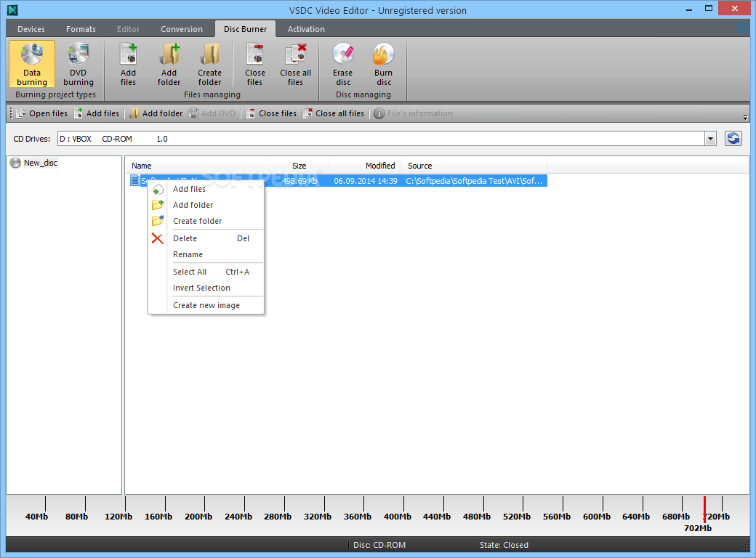Click the disabled Editor tab
This screenshot has width=756, height=558.
point(128,29)
